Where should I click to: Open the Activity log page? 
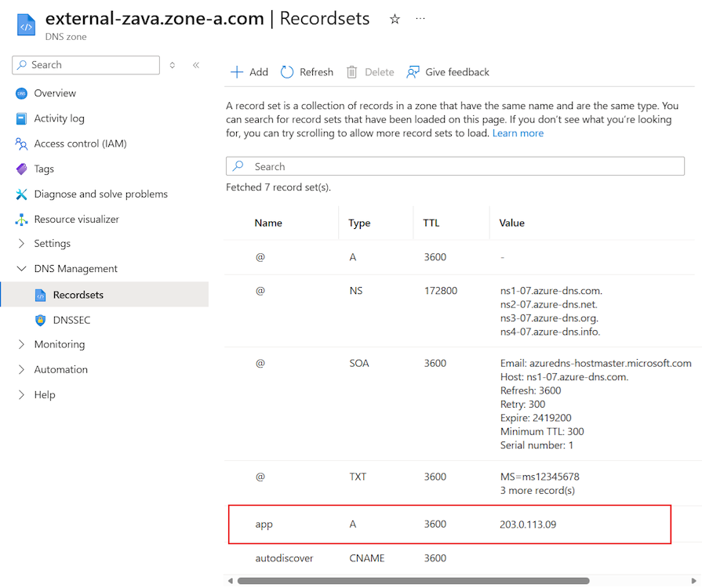[59, 118]
